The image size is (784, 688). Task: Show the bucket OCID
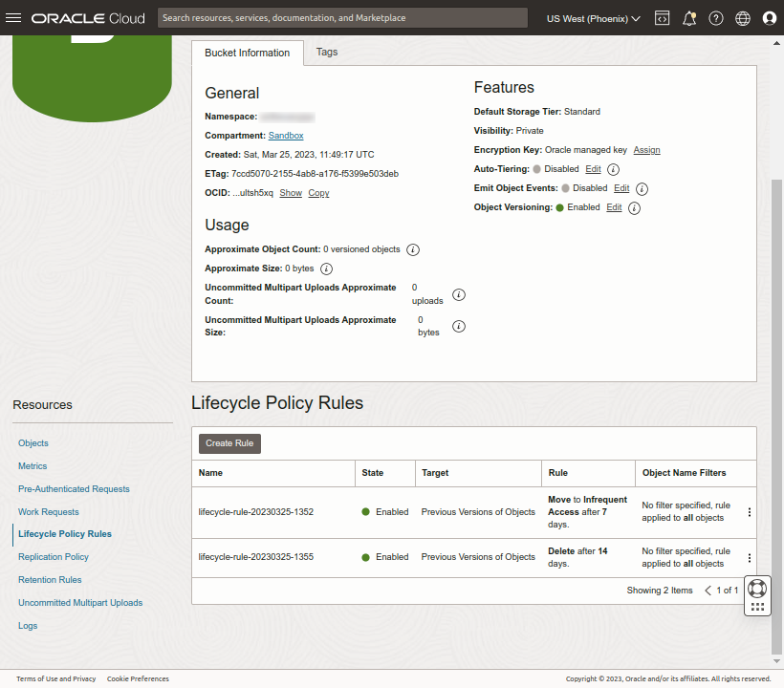(x=291, y=192)
